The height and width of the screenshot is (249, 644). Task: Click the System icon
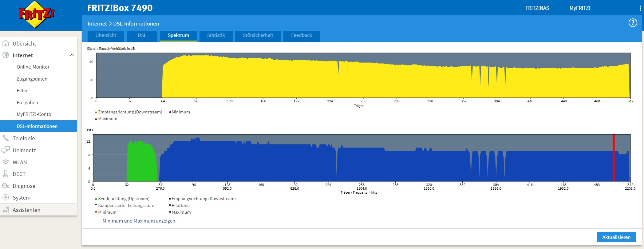click(6, 197)
